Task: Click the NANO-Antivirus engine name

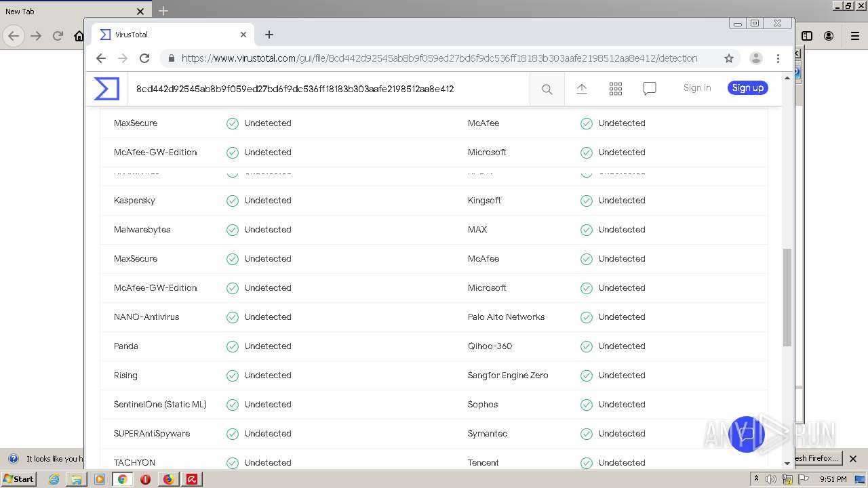Action: (x=146, y=317)
